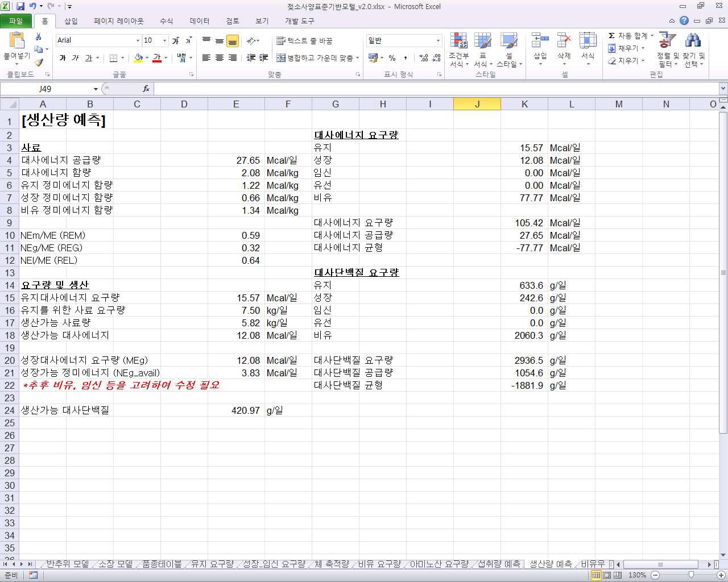Image resolution: width=728 pixels, height=582 pixels.
Task: Select the Format Painter brush icon
Action: pyautogui.click(x=38, y=63)
